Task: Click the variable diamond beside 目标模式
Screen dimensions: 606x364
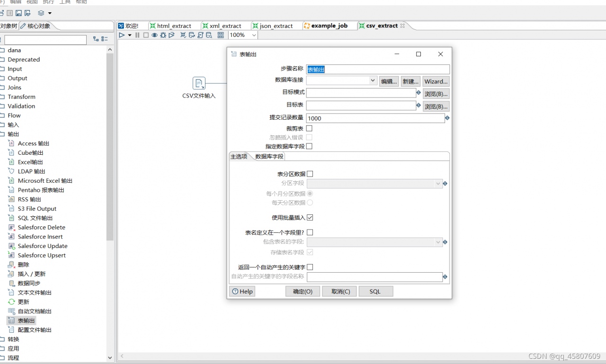Action: (419, 93)
